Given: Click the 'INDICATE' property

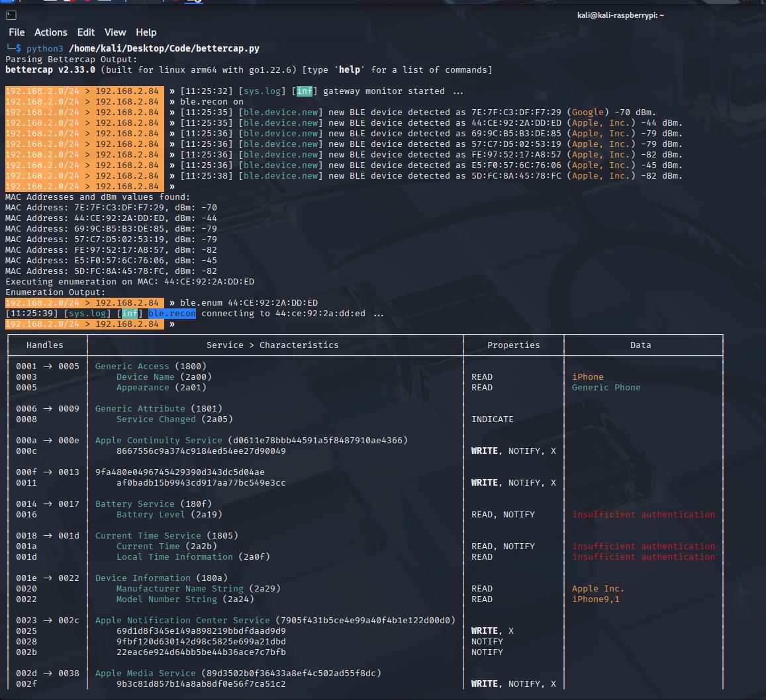Looking at the screenshot, I should (493, 419).
